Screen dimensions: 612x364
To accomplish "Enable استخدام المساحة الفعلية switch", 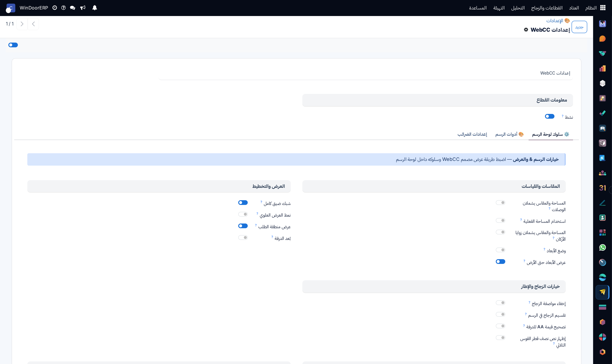I will pos(500,221).
